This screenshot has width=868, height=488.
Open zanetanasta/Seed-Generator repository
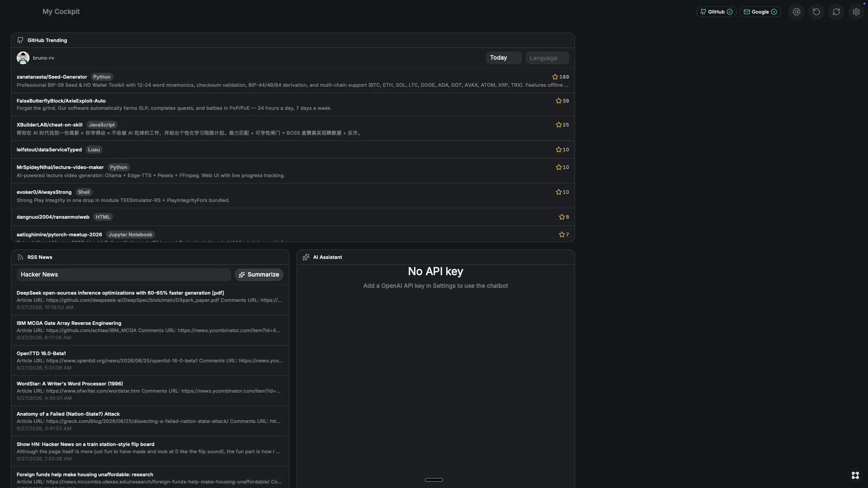52,77
